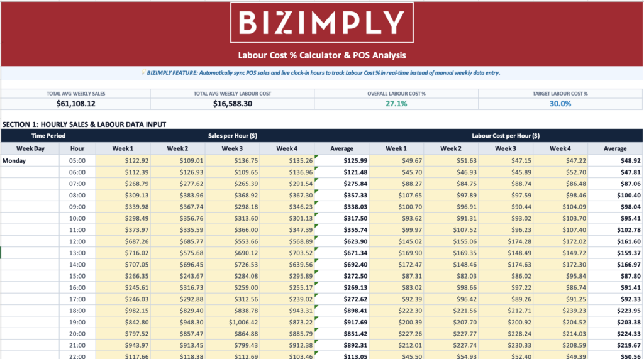Image resolution: width=644 pixels, height=359 pixels.
Task: Click the 19:00 hour cell
Action: 77,322
